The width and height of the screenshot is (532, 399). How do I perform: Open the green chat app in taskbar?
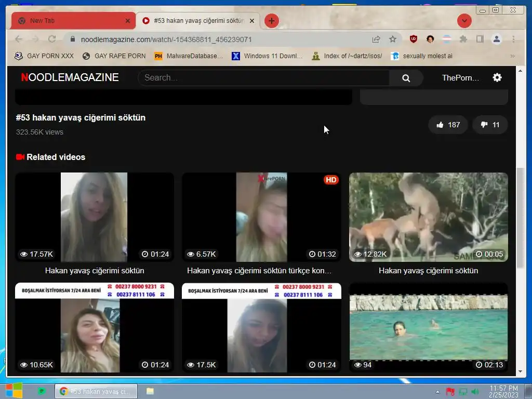pyautogui.click(x=42, y=391)
